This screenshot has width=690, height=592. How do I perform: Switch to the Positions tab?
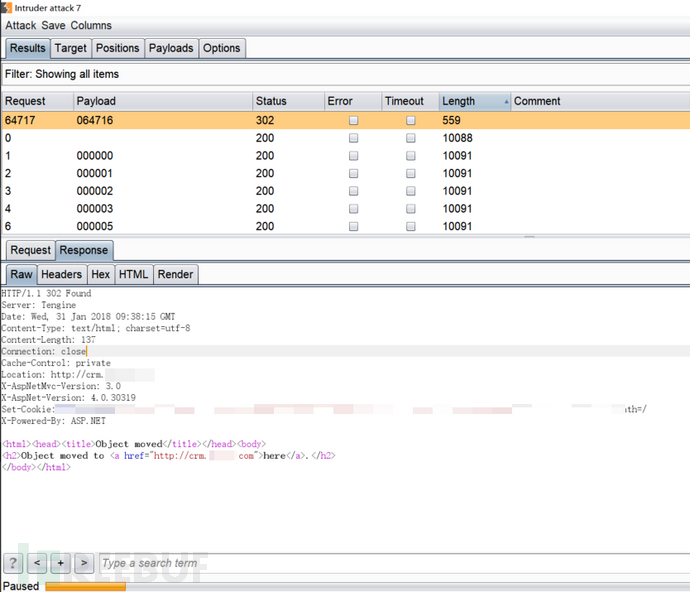point(117,48)
